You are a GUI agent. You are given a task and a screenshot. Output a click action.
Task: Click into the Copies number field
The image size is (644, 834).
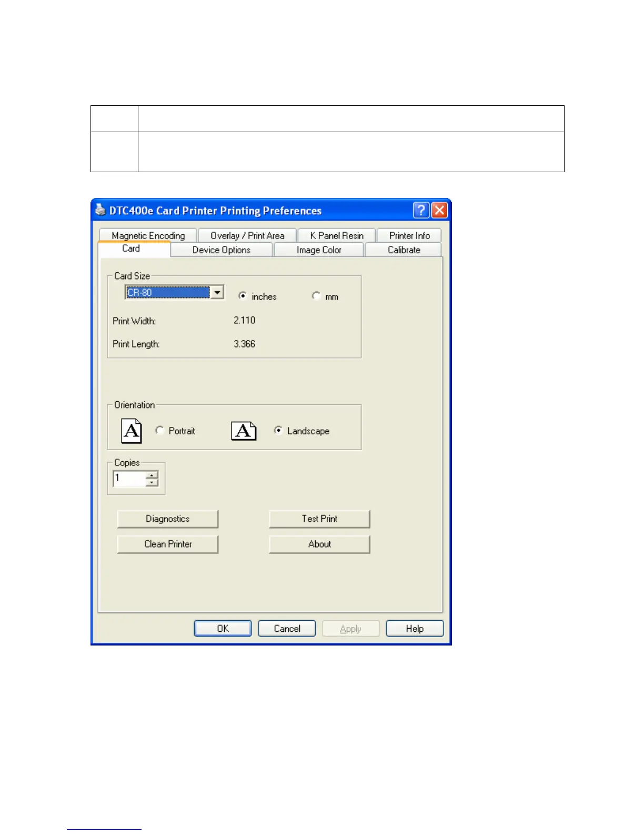tap(129, 479)
